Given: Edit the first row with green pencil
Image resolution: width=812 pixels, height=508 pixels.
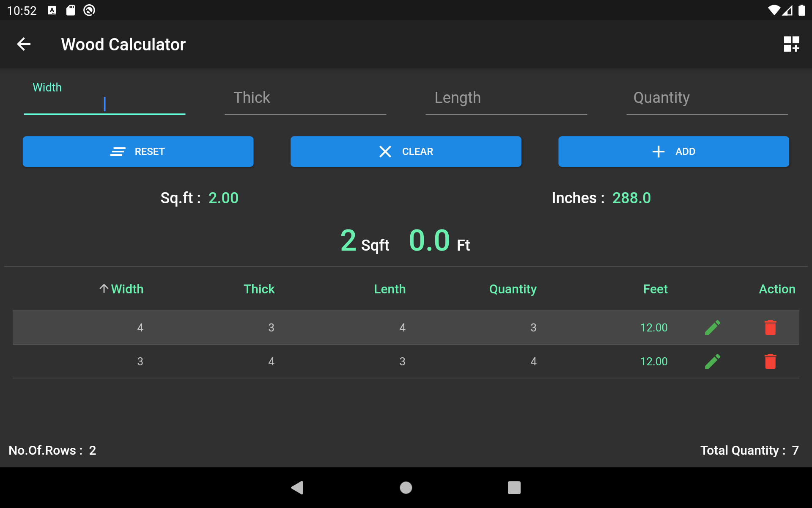Looking at the screenshot, I should point(713,327).
